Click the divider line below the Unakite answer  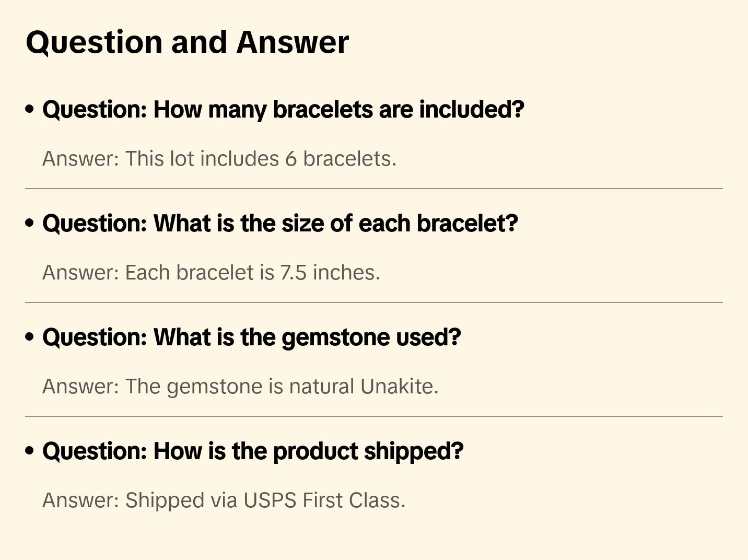pos(374,416)
